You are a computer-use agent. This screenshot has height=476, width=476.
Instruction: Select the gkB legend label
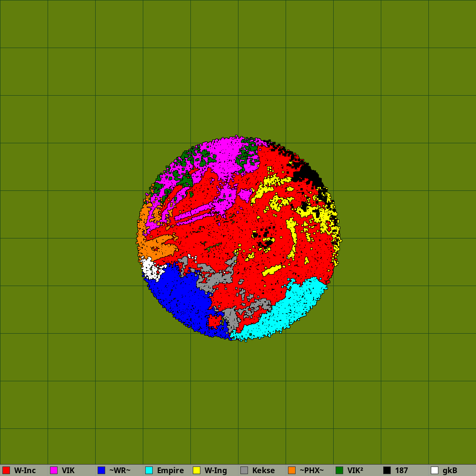(450, 470)
